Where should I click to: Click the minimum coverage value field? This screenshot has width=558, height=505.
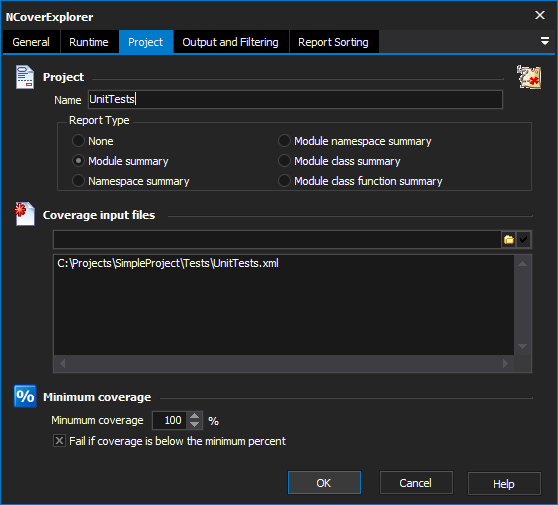[x=171, y=420]
